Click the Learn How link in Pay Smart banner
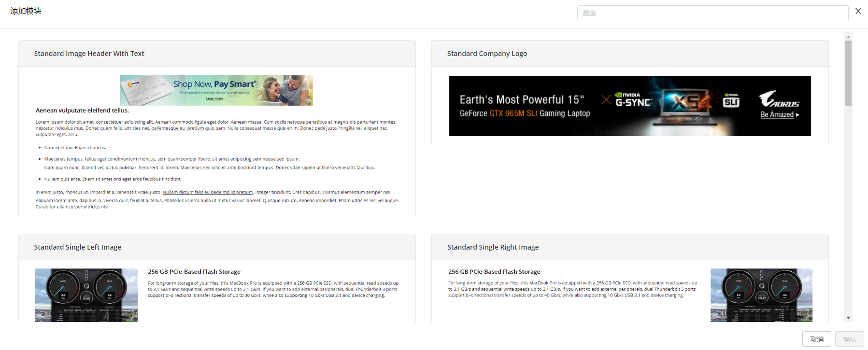The image size is (868, 350). pos(214,98)
